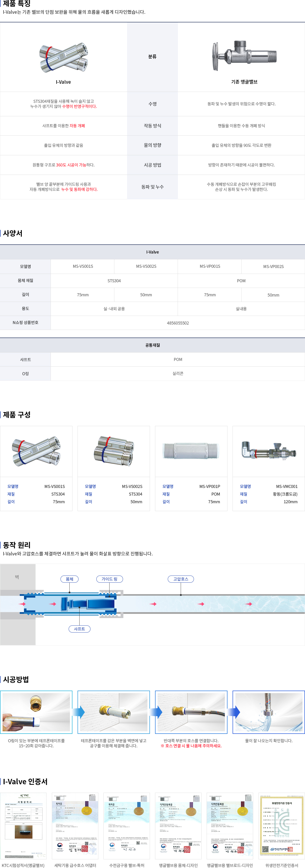Click the water flow check step image
The image size is (305, 868).
(269, 712)
